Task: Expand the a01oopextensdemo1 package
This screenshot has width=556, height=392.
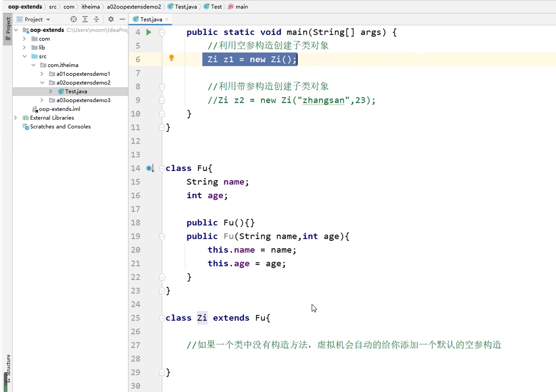Action: (42, 74)
